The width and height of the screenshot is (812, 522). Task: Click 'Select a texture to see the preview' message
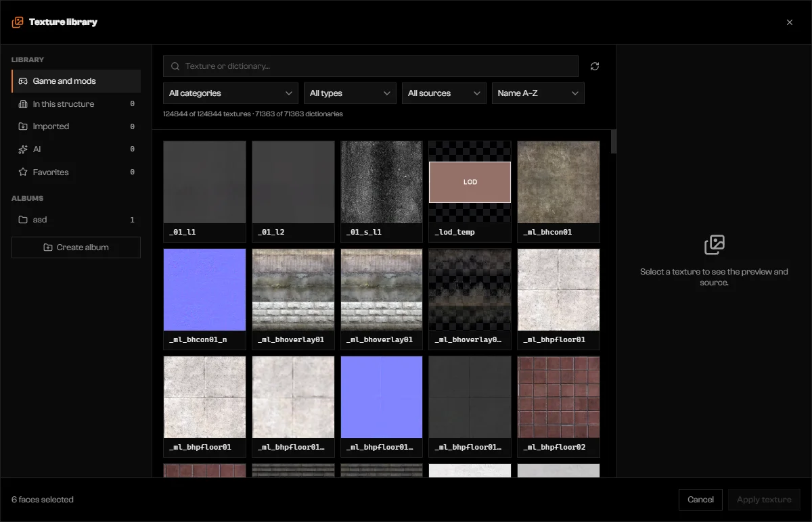[x=714, y=277]
